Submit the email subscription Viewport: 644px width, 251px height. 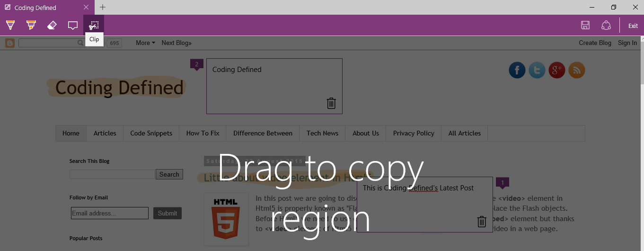(x=168, y=213)
